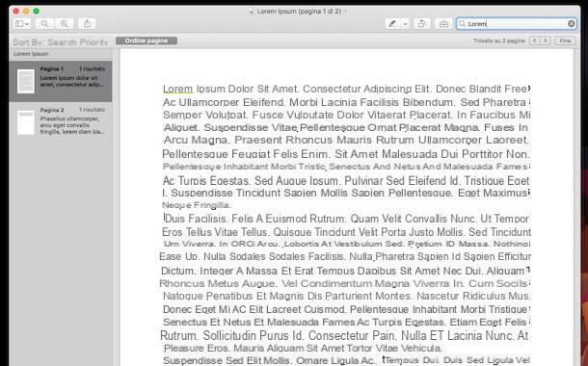
Task: Click the rotate page icon
Action: [422, 24]
